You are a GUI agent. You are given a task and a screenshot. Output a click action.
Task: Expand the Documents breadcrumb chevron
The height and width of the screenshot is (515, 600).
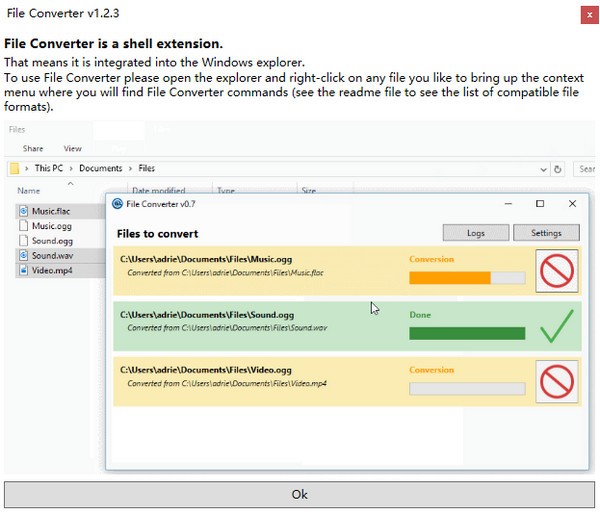click(x=130, y=169)
